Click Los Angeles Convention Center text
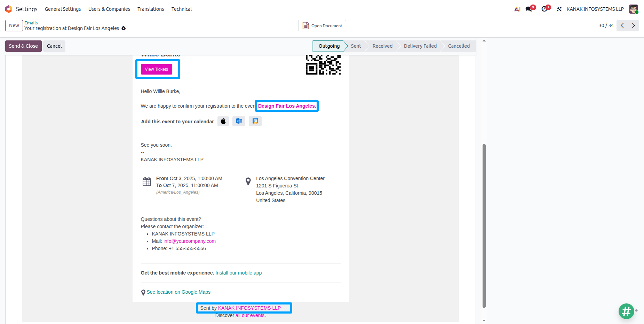644x324 pixels. pyautogui.click(x=290, y=178)
